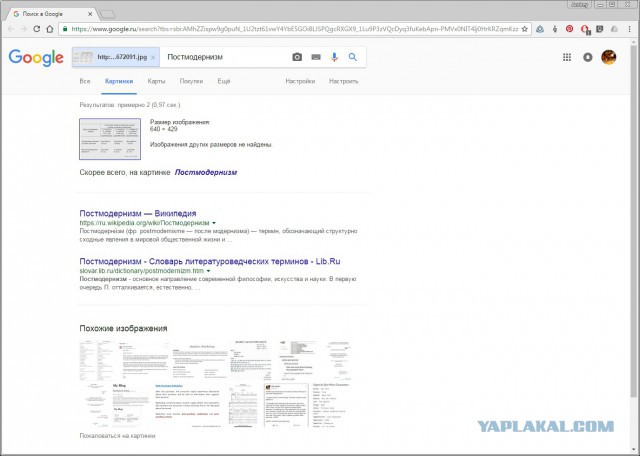Click the 'slovar.lib.ru/dictionary/postmodernizm.htm' URL text
Screen dimensions: 640x456
[141, 271]
